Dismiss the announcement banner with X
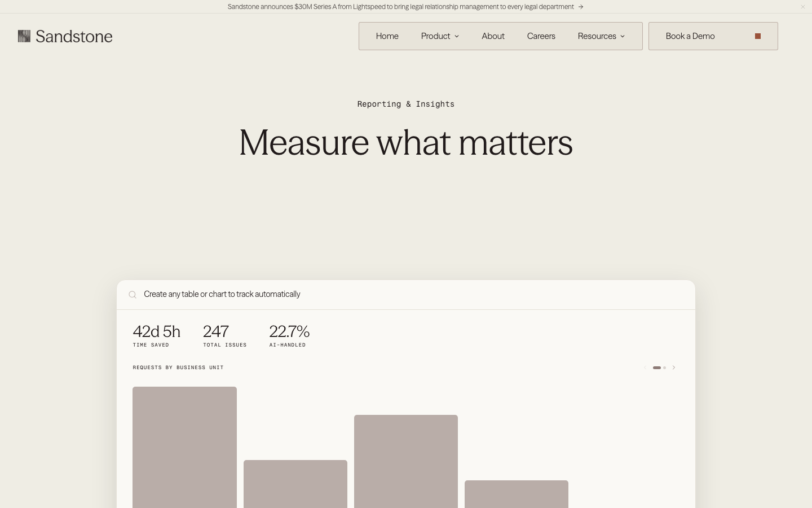812x508 pixels. click(803, 7)
